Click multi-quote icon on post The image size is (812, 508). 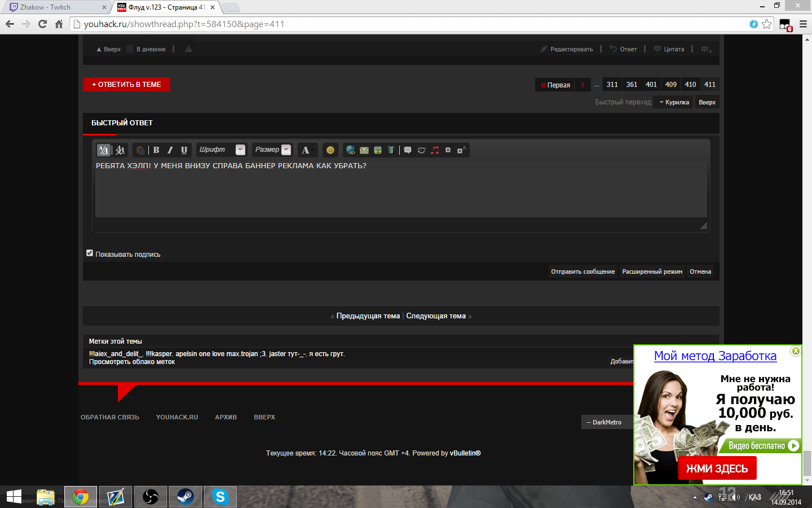pos(707,49)
